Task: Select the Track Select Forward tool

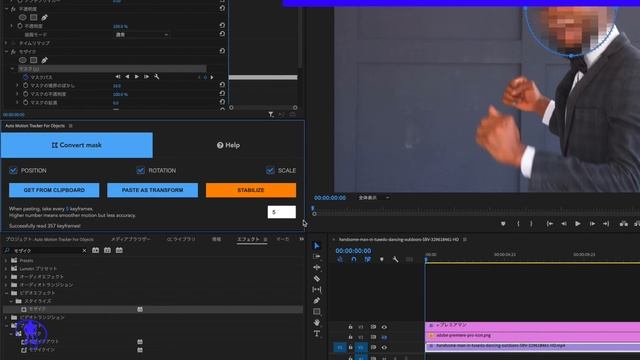Action: coord(317,257)
